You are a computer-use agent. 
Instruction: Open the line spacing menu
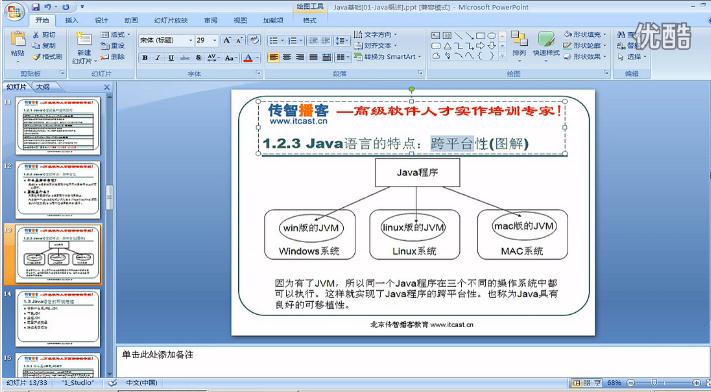(342, 41)
